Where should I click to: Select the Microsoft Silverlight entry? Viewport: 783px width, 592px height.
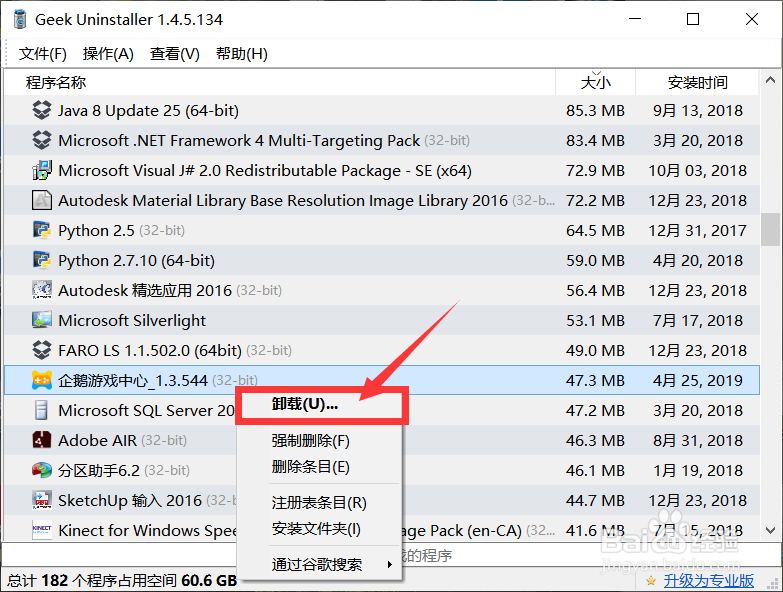pos(382,320)
